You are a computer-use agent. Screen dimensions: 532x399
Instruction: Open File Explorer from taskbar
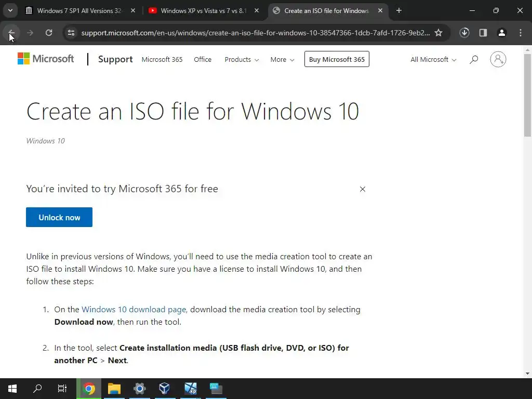point(114,389)
